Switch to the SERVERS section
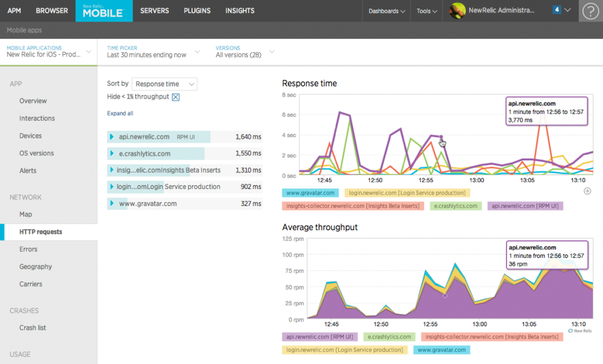Screen dimensions: 603x364 click(154, 10)
